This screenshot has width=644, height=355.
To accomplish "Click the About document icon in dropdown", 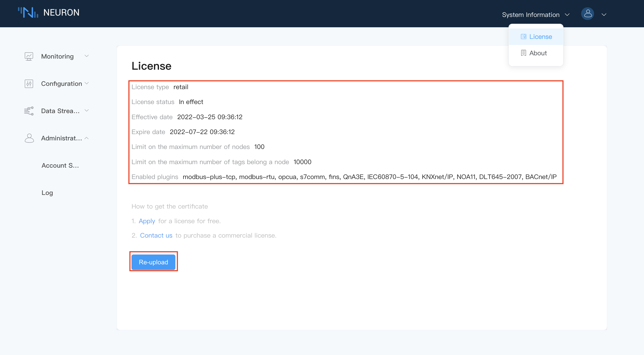I will [523, 53].
